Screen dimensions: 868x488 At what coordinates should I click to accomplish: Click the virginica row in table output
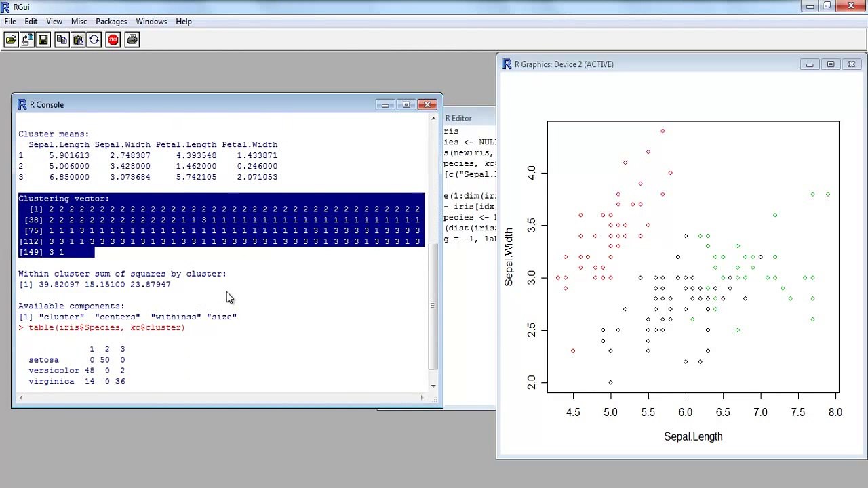(77, 382)
